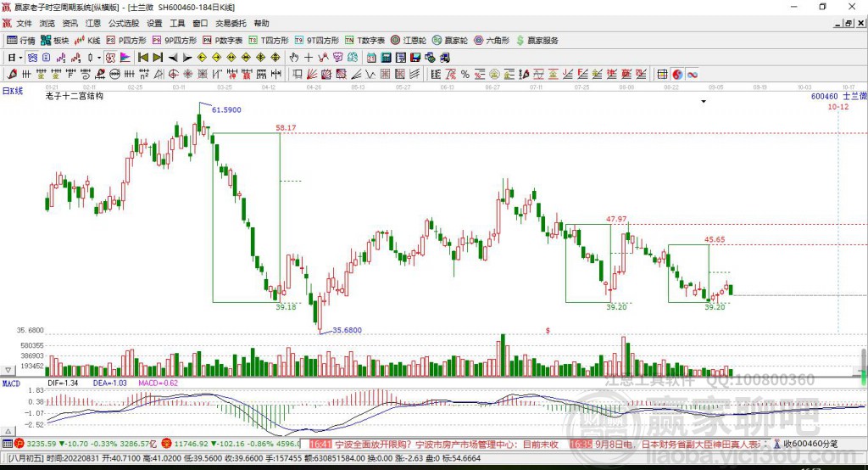Click the 600460 士兰微 stock label
The width and height of the screenshot is (868, 470).
[x=838, y=97]
